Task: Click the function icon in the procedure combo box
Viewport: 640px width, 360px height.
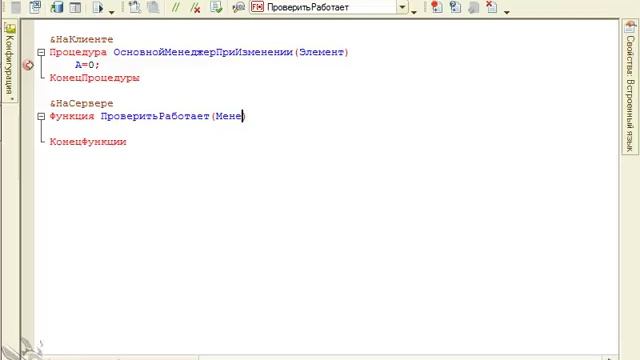Action: (x=257, y=7)
